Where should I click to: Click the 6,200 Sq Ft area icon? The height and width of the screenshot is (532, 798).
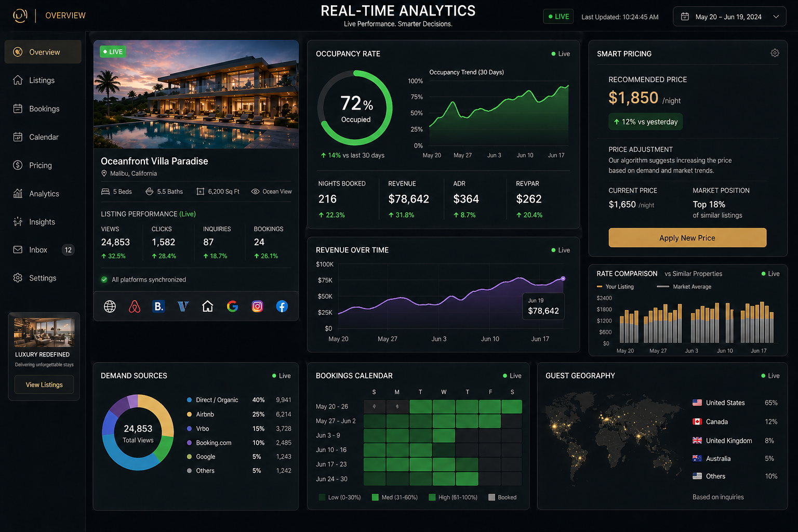(201, 192)
